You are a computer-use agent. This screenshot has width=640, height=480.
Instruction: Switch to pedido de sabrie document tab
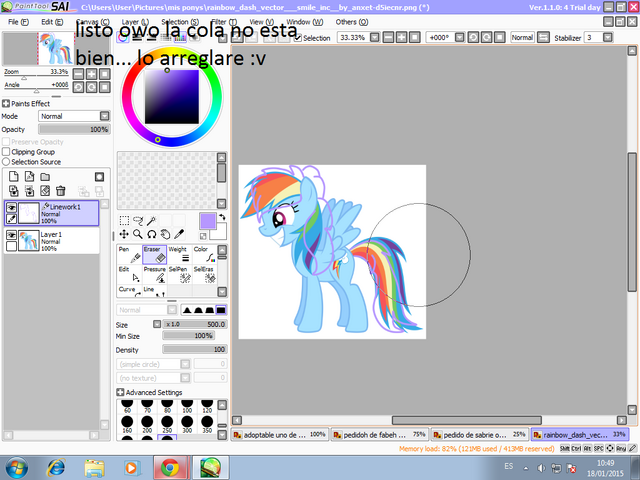(x=479, y=435)
